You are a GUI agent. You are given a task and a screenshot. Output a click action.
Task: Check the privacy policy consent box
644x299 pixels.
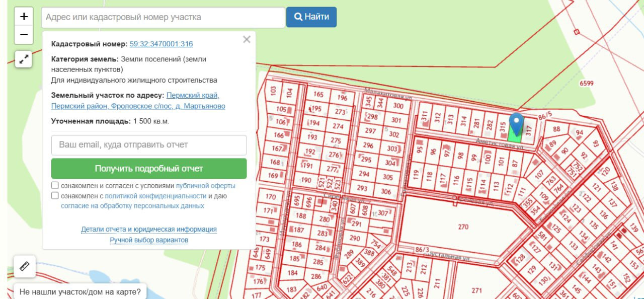(x=55, y=196)
